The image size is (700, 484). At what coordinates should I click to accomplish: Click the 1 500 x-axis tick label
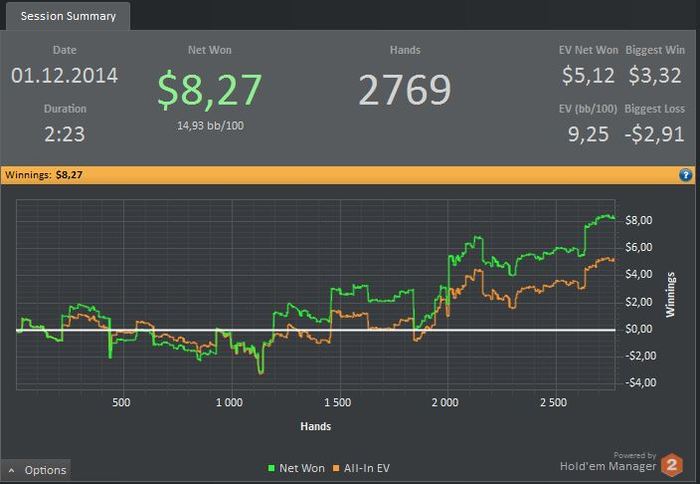(x=338, y=402)
